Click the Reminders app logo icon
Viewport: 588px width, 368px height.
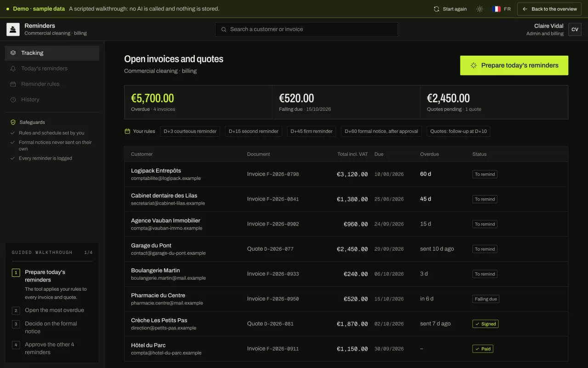pos(13,29)
